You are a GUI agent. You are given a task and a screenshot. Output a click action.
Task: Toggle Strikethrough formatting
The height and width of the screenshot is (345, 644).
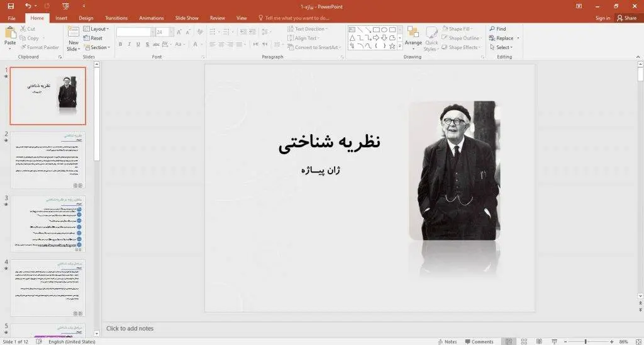tap(156, 45)
